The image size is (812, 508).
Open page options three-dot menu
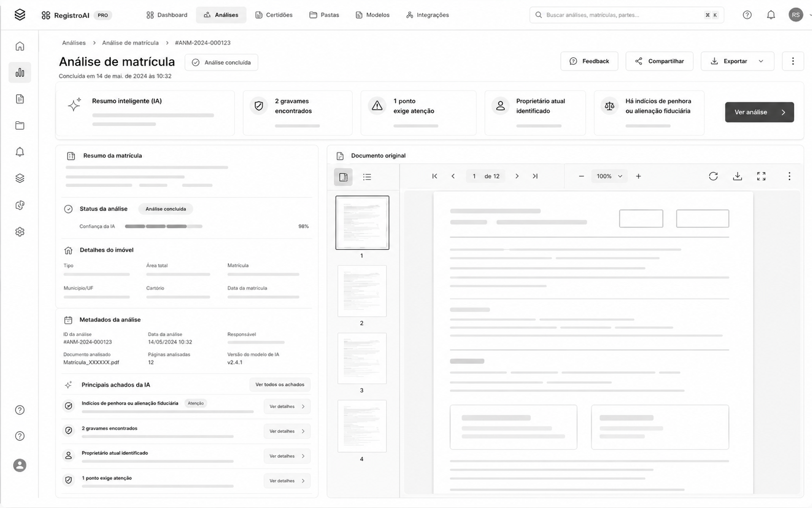tap(793, 61)
